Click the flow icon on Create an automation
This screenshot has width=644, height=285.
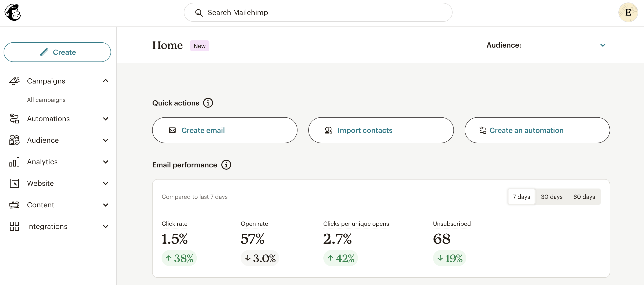[x=482, y=130]
